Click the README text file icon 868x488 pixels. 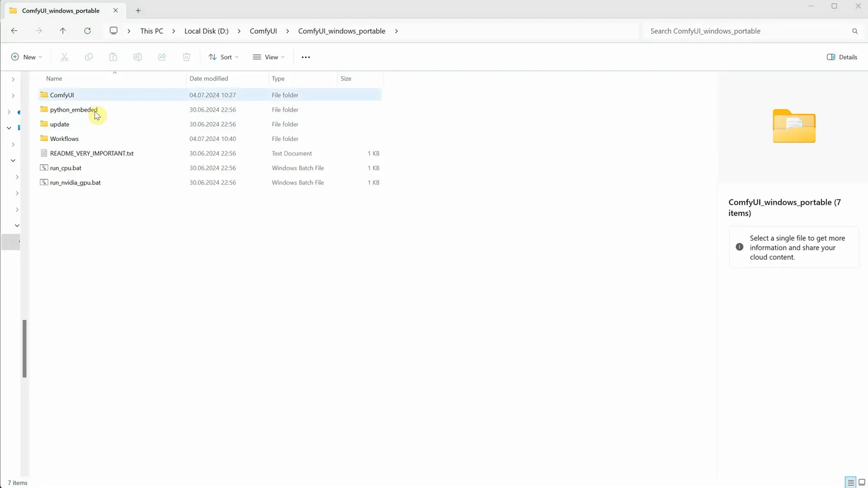44,153
